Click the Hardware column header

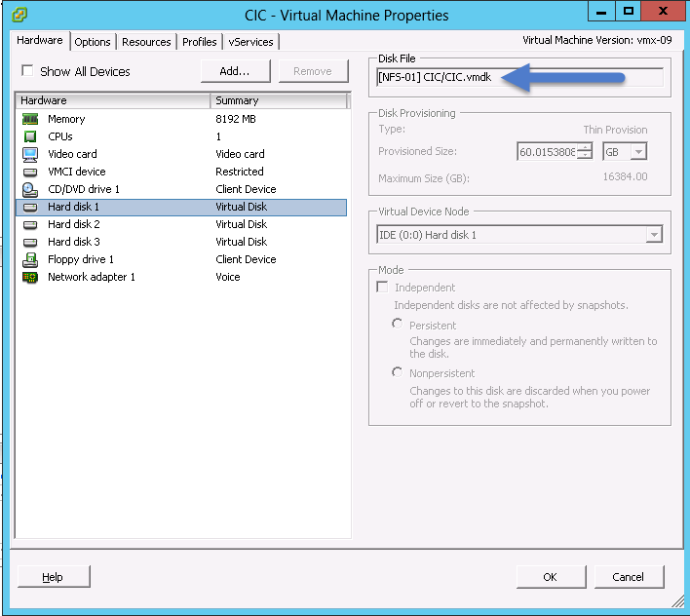point(113,100)
